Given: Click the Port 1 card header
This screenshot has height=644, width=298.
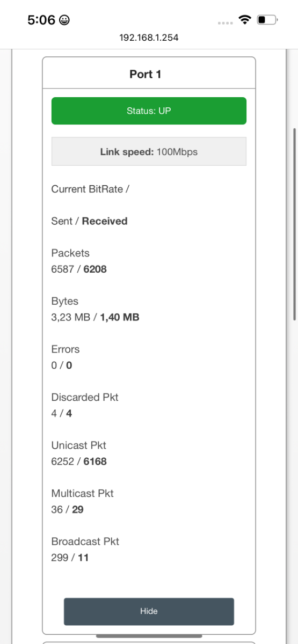Looking at the screenshot, I should pos(149,74).
